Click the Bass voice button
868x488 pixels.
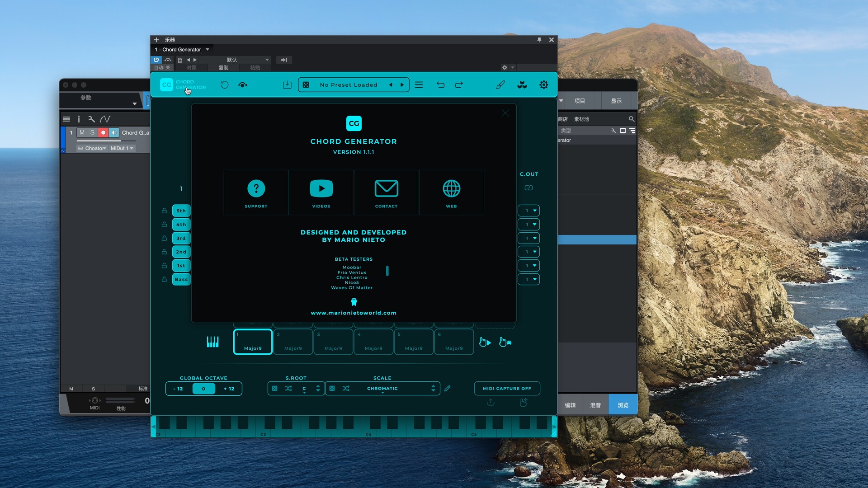click(x=181, y=279)
